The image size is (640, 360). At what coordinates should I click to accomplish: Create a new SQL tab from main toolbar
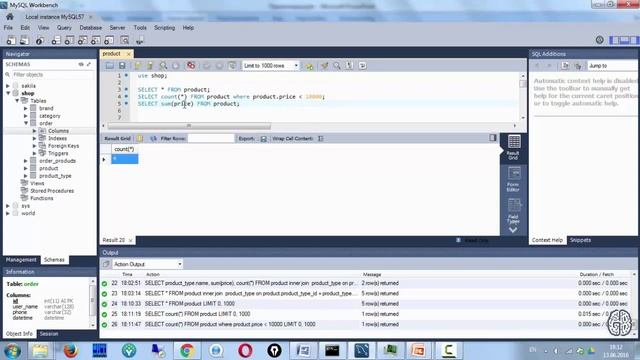coord(11,40)
